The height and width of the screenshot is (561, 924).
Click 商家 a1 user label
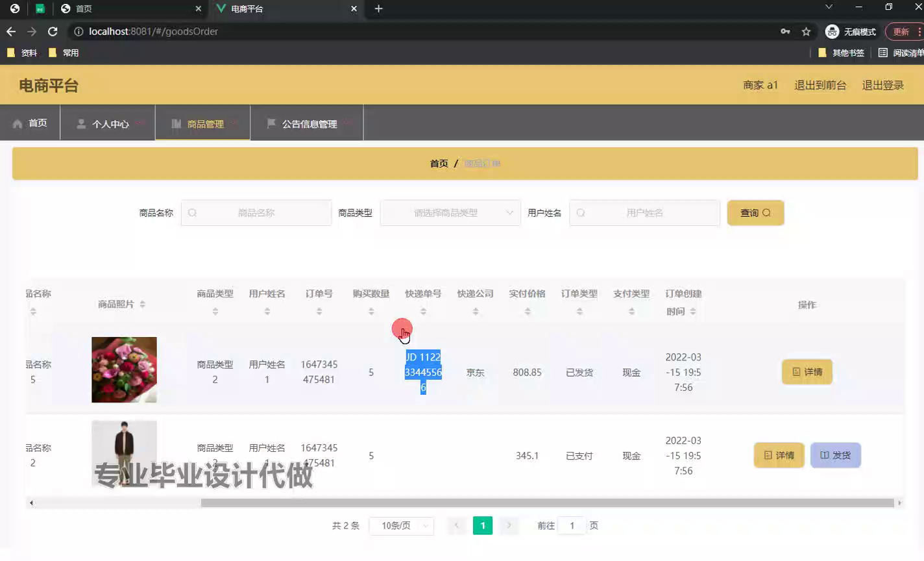pos(760,85)
